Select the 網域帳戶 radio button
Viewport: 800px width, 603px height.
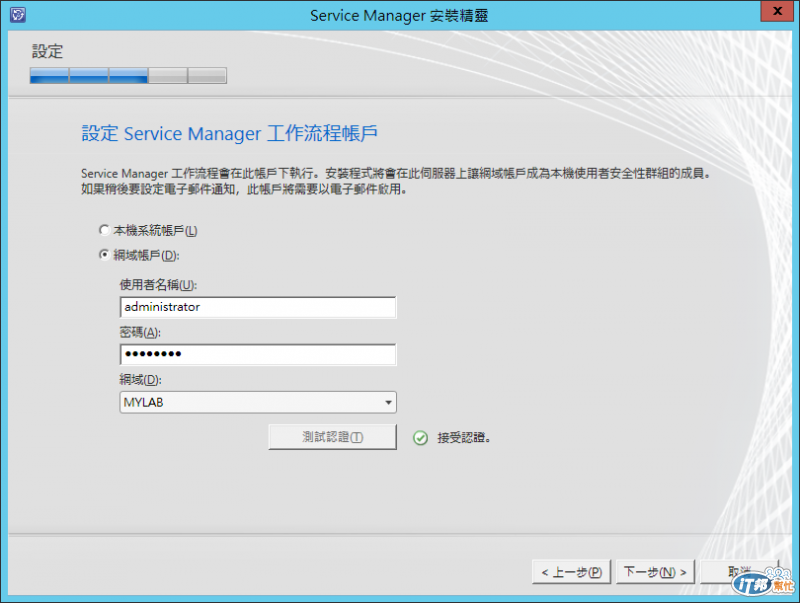pyautogui.click(x=104, y=255)
